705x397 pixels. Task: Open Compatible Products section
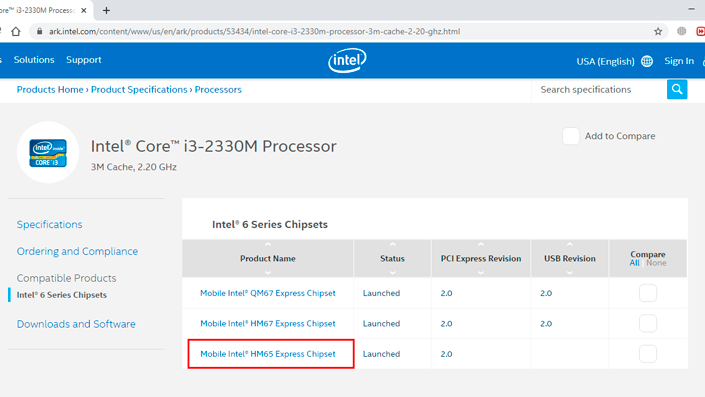tap(67, 278)
